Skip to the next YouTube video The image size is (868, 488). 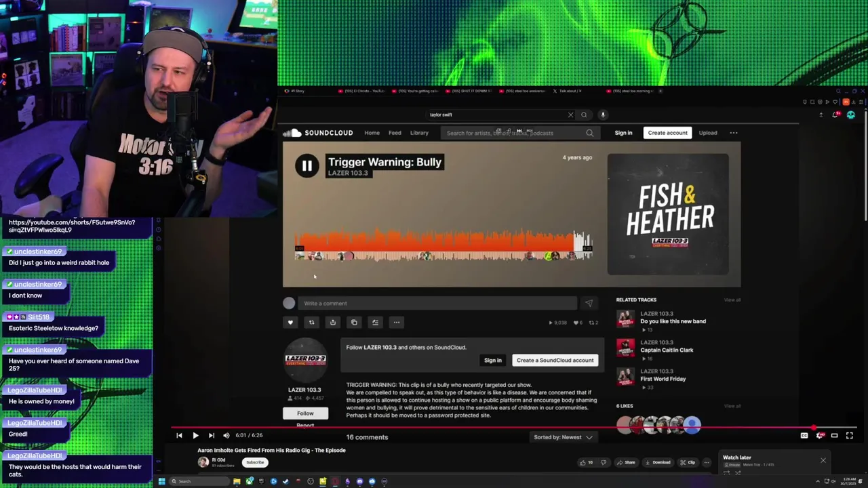tap(211, 436)
